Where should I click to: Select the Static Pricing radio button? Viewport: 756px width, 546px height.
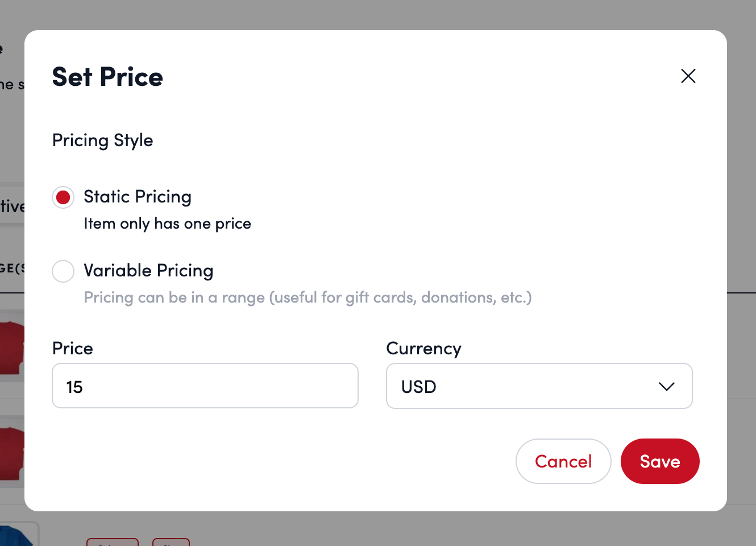pos(63,197)
